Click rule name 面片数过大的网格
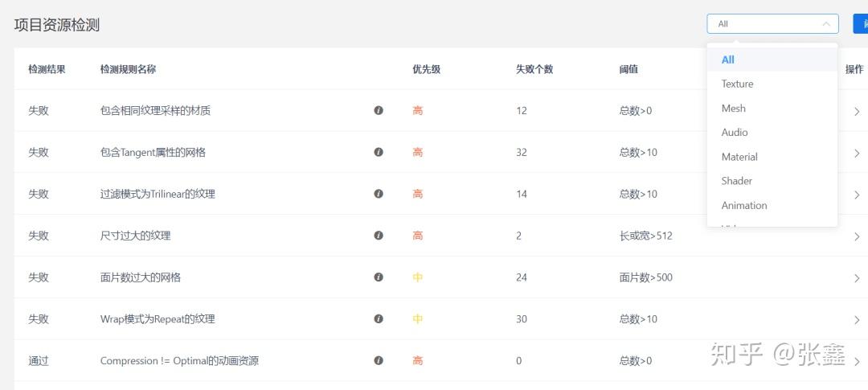The width and height of the screenshot is (868, 390). point(141,277)
